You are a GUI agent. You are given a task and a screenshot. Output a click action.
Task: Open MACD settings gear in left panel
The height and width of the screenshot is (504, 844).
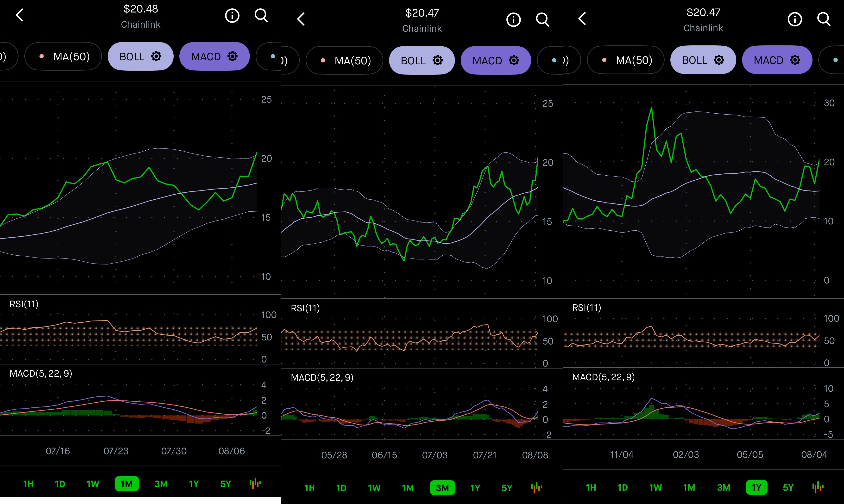[x=233, y=56]
